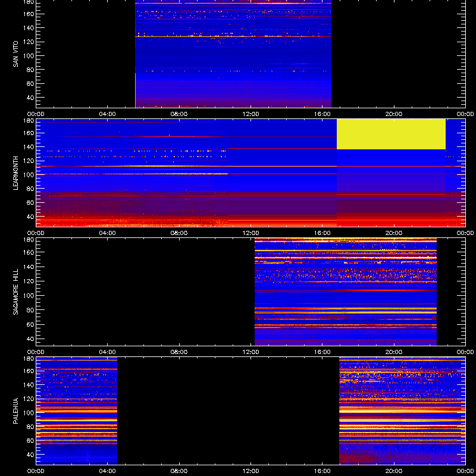Click 08:00 label under the Learmonth panel

point(179,233)
